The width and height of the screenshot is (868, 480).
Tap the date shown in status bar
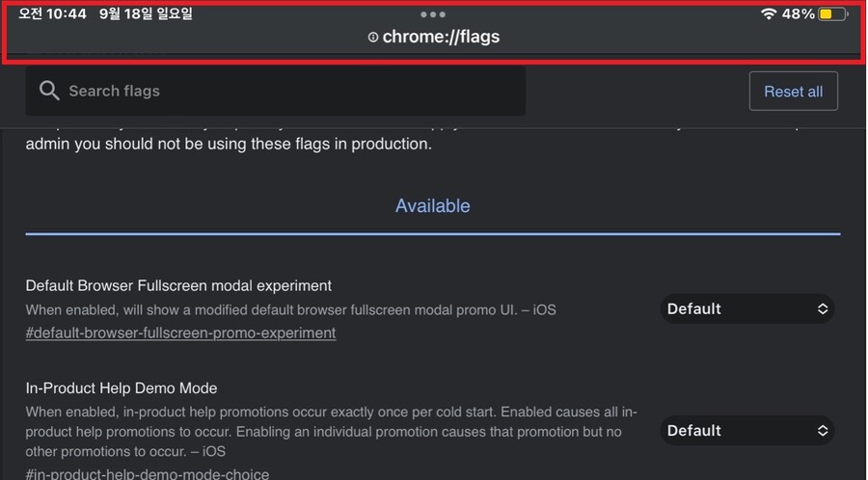point(146,13)
